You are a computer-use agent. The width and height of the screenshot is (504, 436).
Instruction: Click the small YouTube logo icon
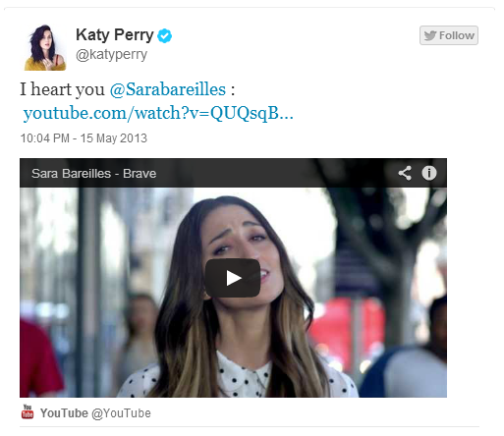pos(28,411)
